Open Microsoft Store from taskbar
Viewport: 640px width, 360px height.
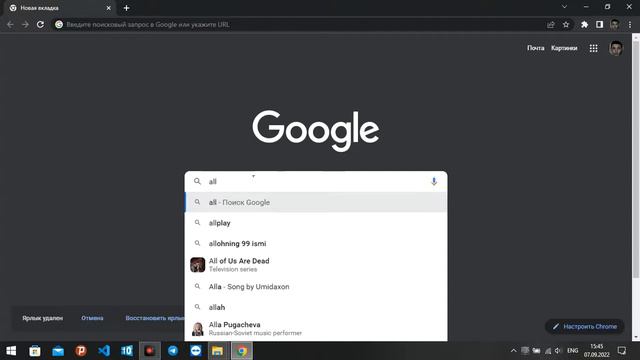[35, 351]
